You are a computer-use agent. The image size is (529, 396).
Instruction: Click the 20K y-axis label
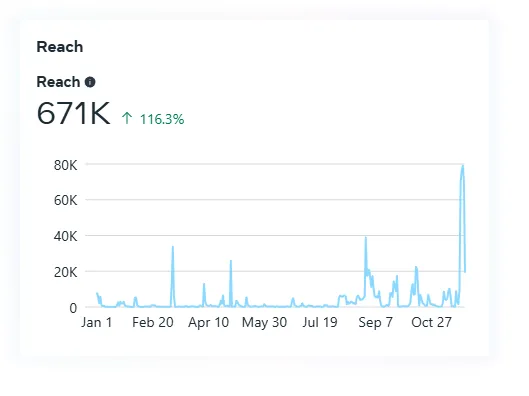click(x=65, y=272)
